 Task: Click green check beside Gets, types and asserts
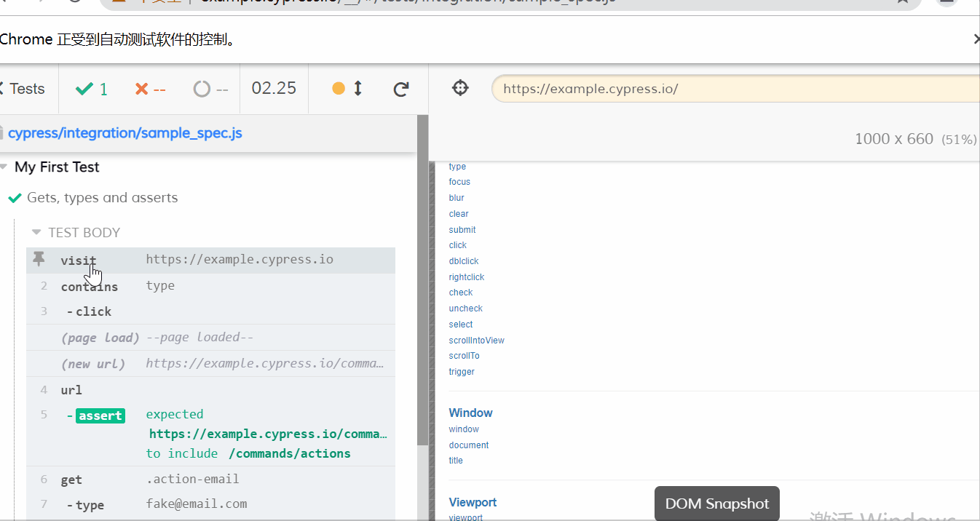(x=15, y=198)
